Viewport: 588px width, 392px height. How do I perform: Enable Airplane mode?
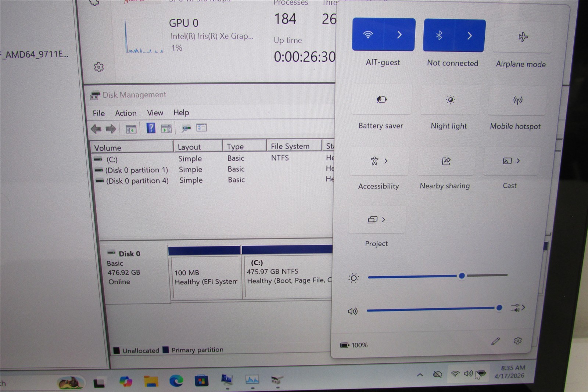(x=523, y=37)
